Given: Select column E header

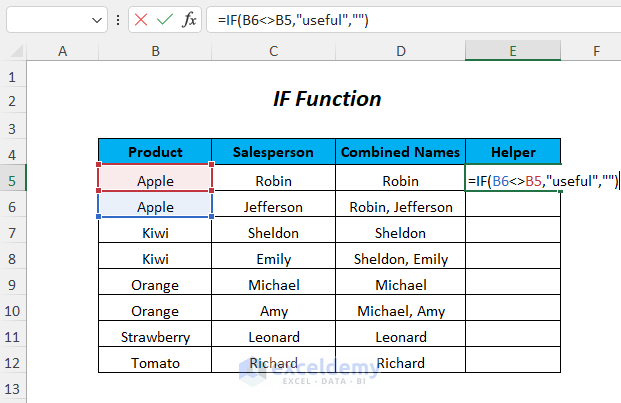Looking at the screenshot, I should pos(512,51).
